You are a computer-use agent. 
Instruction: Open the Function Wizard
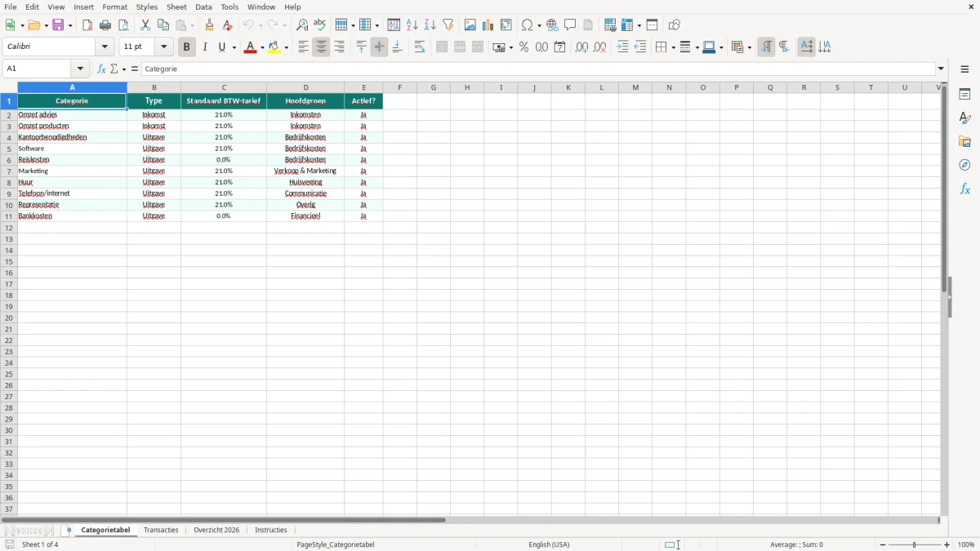coord(101,69)
